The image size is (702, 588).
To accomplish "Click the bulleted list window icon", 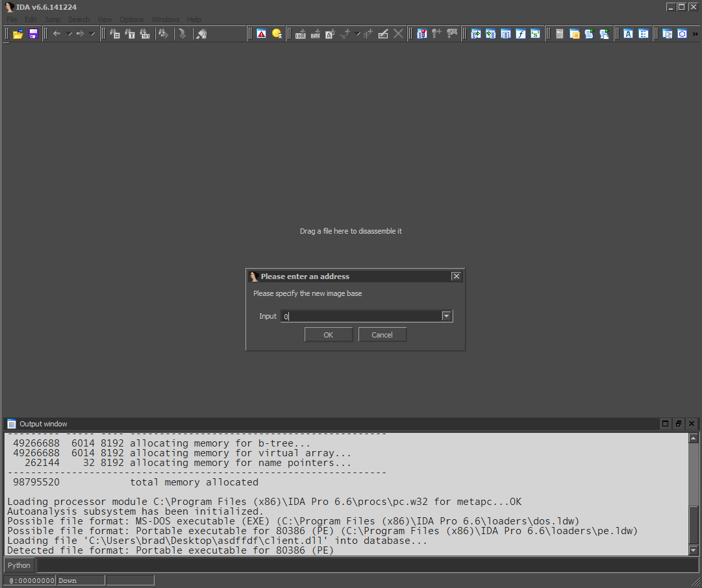I will (644, 34).
